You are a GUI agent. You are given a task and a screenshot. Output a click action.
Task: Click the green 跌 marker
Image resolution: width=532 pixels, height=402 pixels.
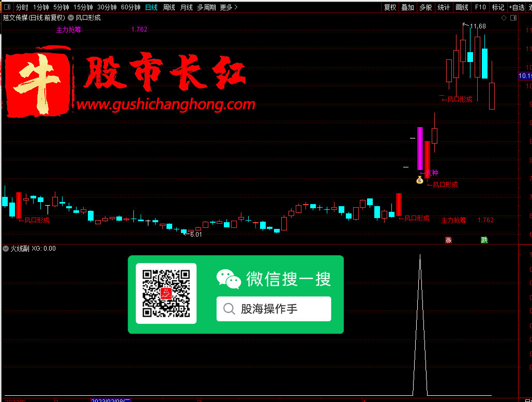(484, 240)
